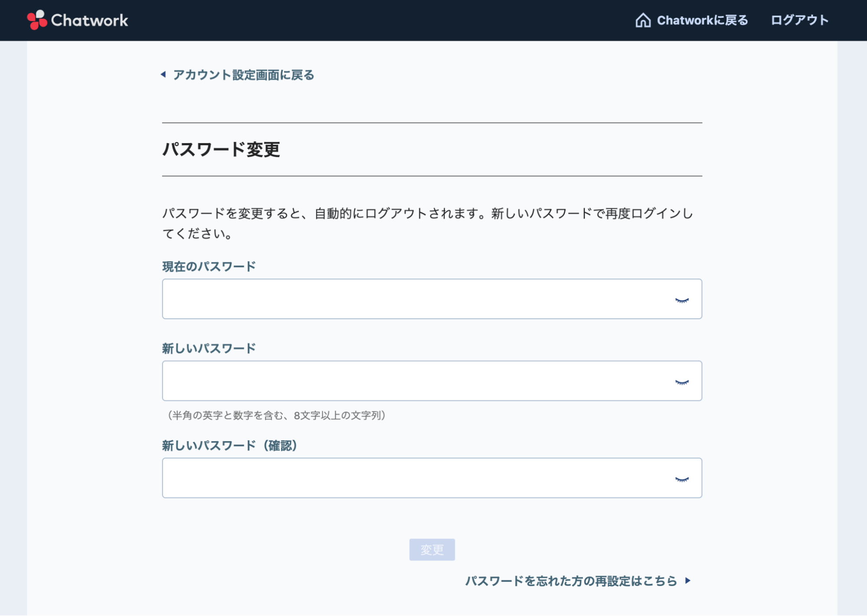This screenshot has width=867, height=616.
Task: Click the back triangle before アカウント設定画面に戻る
Action: [164, 75]
